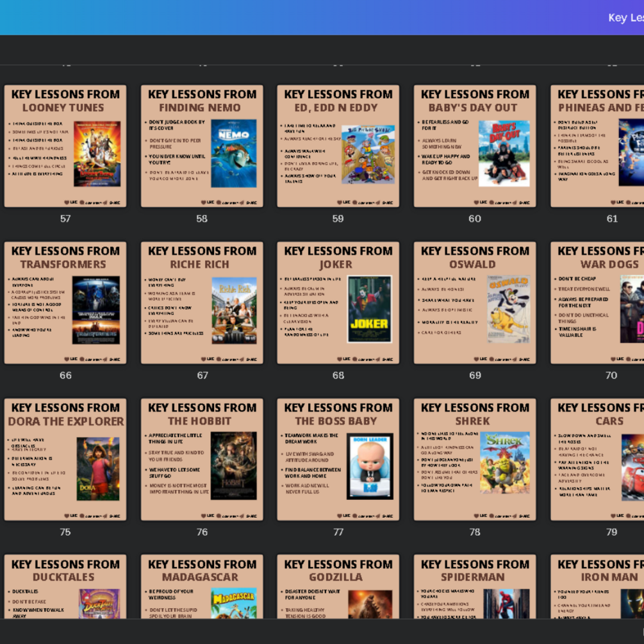This screenshot has width=644, height=644.
Task: Select The Hobbit page thumbnail 76
Action: click(x=202, y=459)
